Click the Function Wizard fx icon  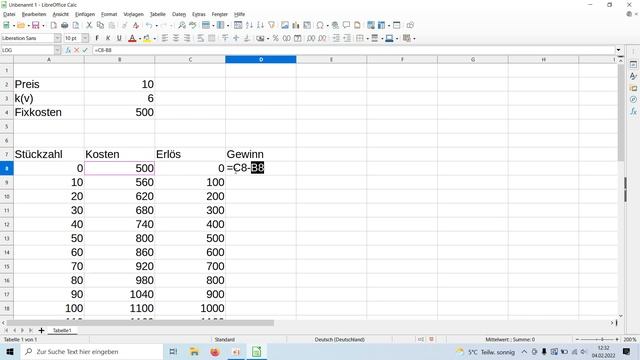68,50
